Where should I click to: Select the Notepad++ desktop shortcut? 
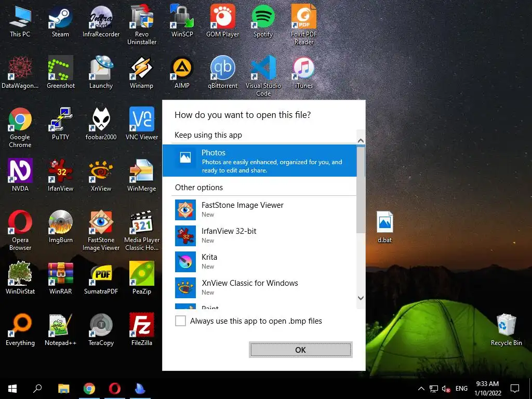coord(60,329)
